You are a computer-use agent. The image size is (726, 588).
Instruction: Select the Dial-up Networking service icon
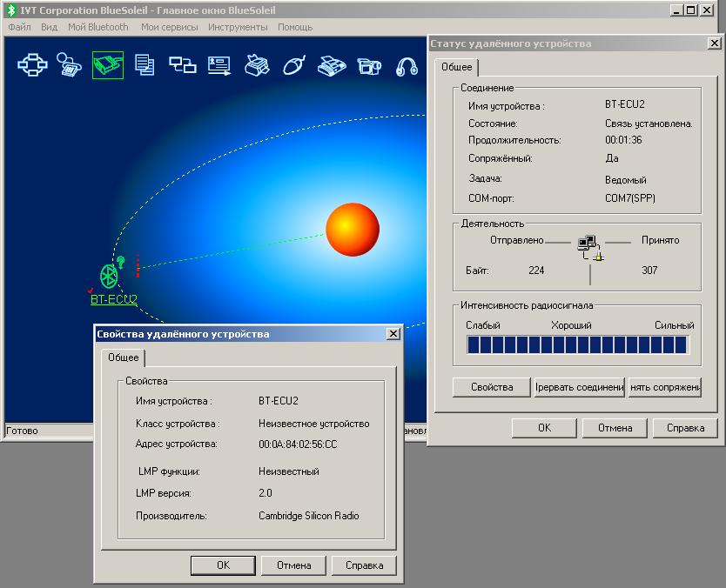(70, 64)
